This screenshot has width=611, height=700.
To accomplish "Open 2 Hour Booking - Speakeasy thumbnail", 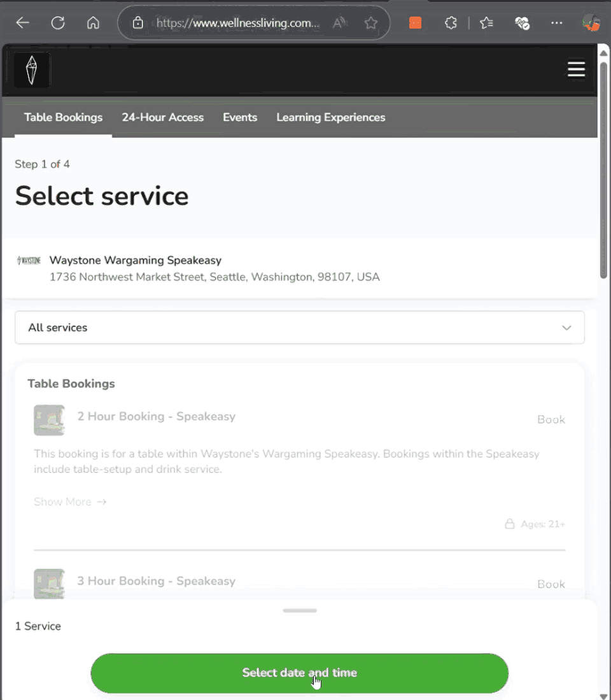I will (x=49, y=420).
